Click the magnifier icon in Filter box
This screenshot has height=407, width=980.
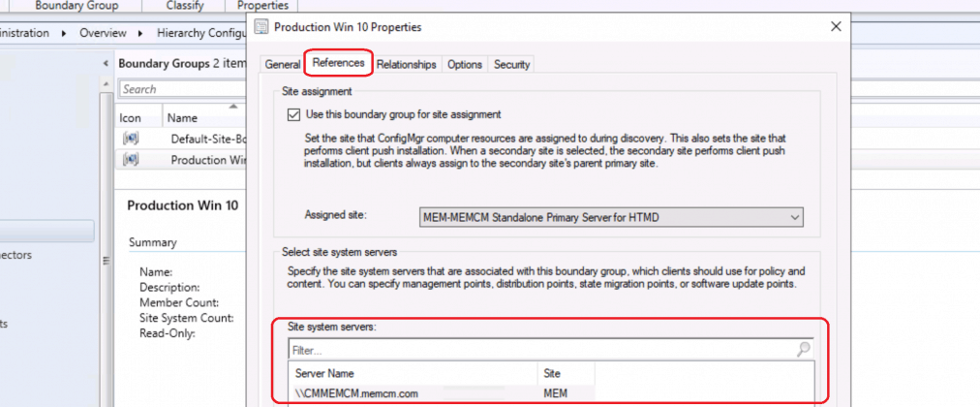tap(803, 349)
